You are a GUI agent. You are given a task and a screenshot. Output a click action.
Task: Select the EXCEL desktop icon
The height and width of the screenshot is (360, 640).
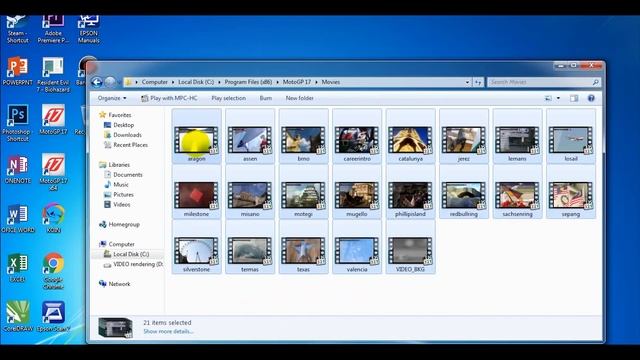(18, 268)
